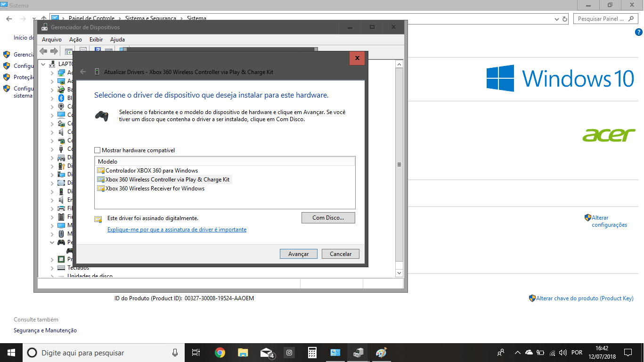This screenshot has height=362, width=644.
Task: Open the Mail app on the taskbar
Action: (267, 353)
